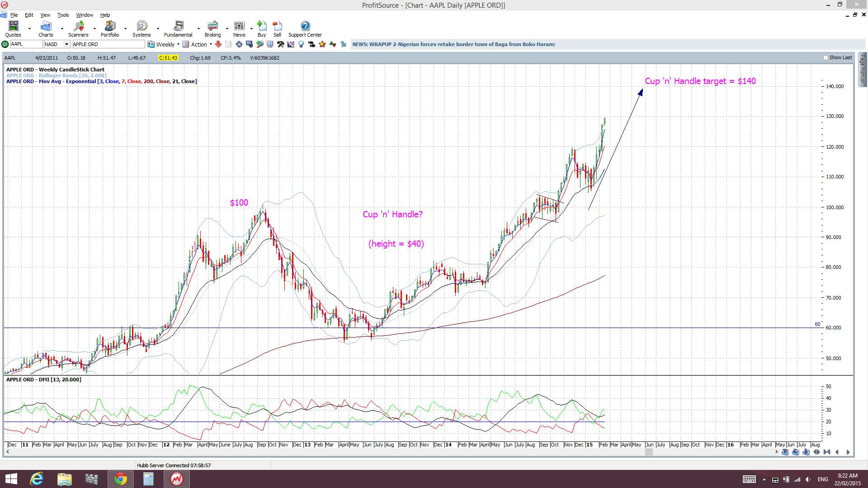Viewport: 868px width, 488px height.
Task: Expand the Systems dropdown arrow
Action: (158, 28)
